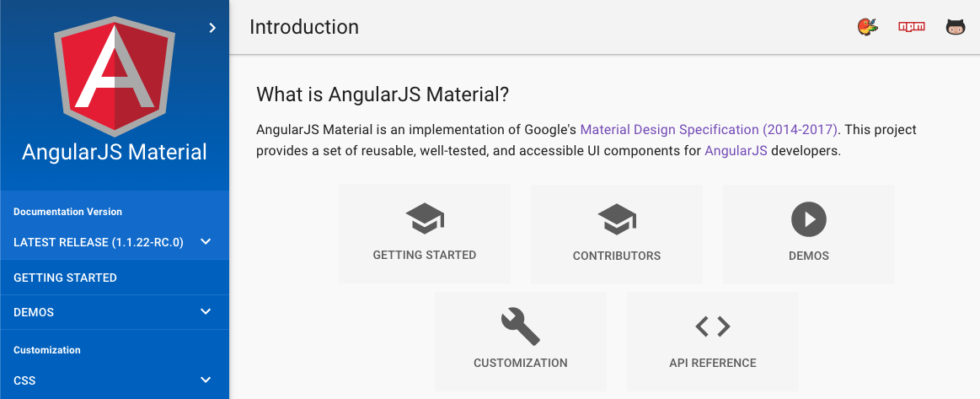Click the Customization sidebar section label
Image resolution: width=980 pixels, height=399 pixels.
(47, 349)
